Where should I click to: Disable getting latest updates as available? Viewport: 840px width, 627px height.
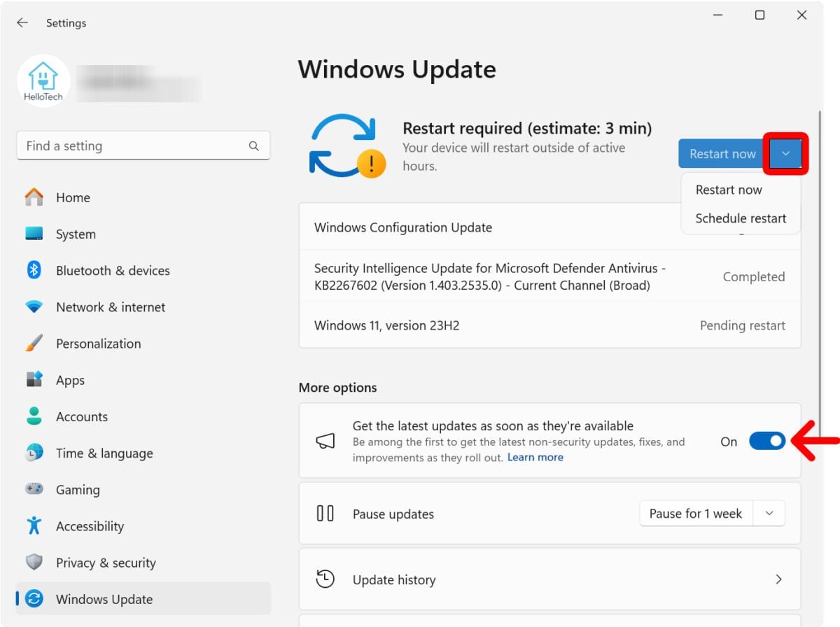(767, 442)
